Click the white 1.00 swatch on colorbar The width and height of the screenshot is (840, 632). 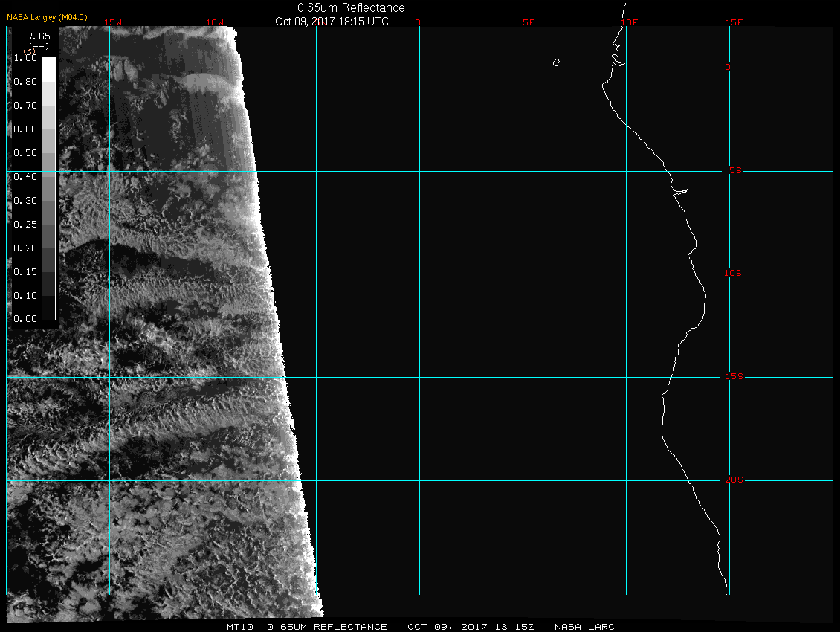pos(48,63)
